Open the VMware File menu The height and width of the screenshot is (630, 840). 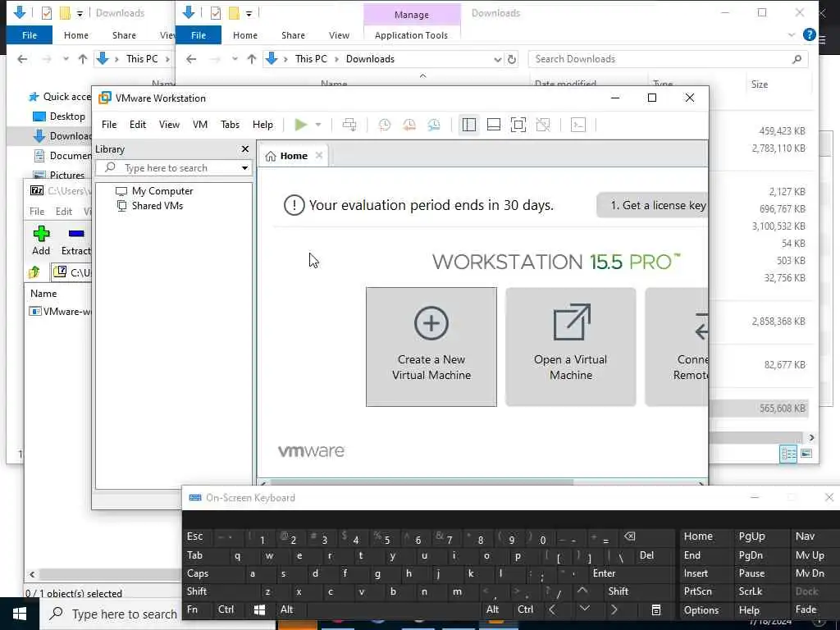point(109,125)
